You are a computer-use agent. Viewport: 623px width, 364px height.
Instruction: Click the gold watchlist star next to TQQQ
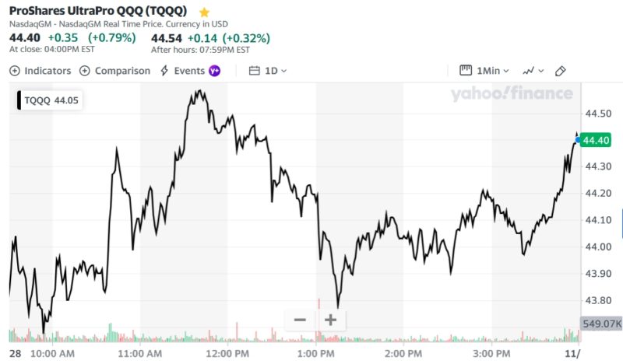[x=204, y=12]
